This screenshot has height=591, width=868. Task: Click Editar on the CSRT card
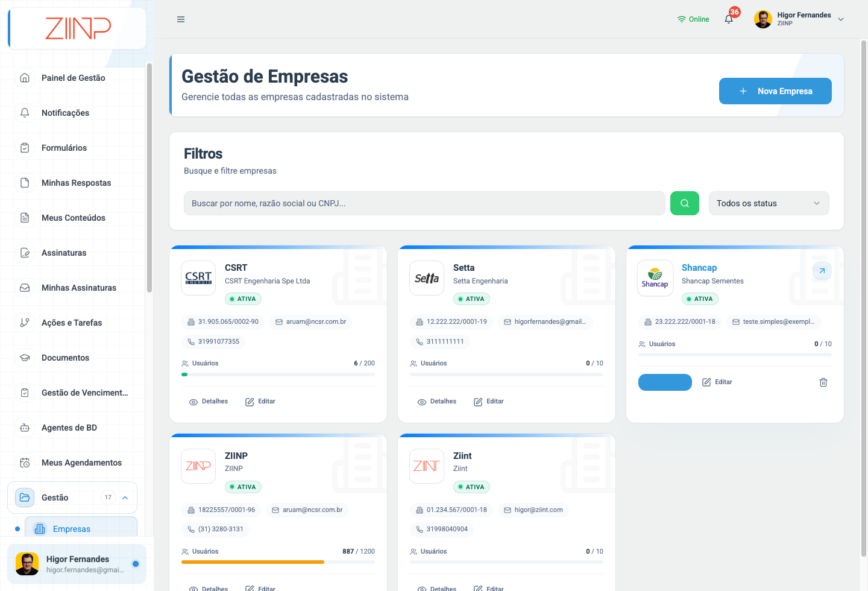click(x=260, y=402)
